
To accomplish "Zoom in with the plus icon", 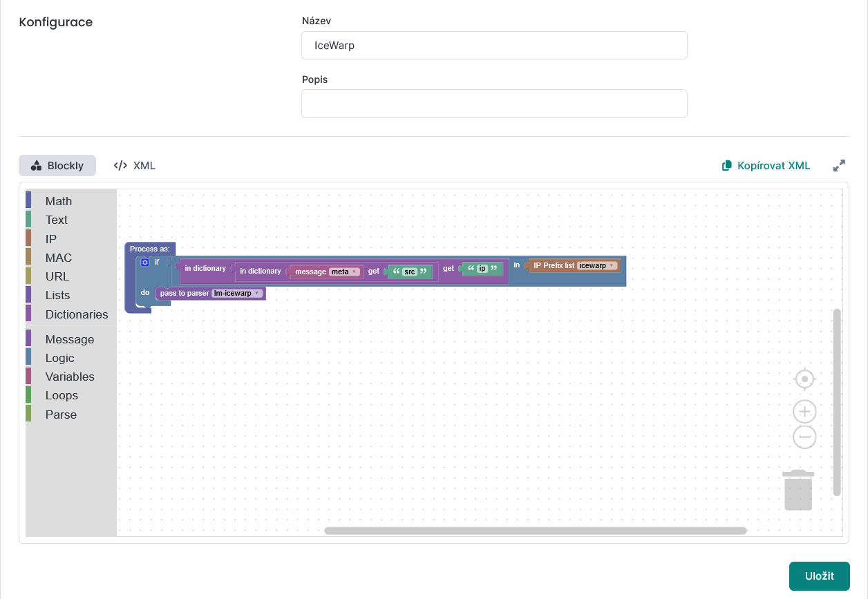I will (804, 412).
